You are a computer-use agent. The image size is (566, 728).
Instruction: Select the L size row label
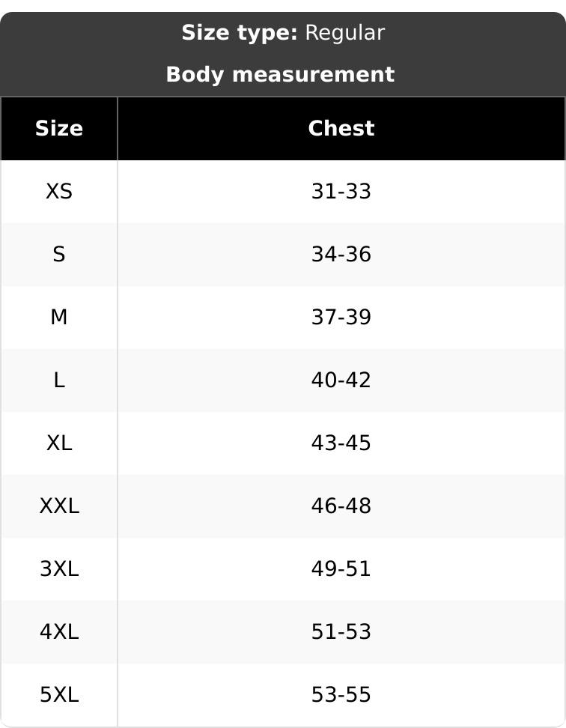[59, 380]
